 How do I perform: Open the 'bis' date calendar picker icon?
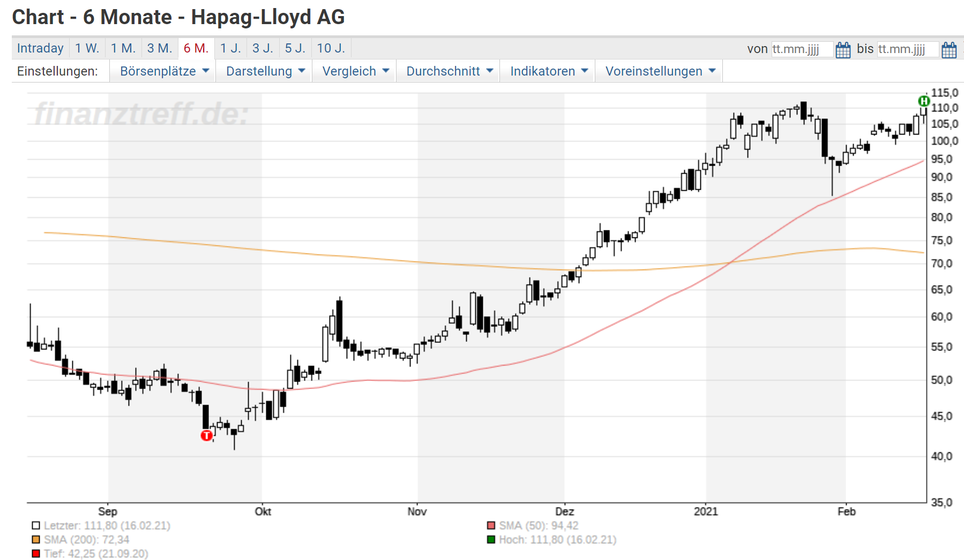click(x=949, y=50)
